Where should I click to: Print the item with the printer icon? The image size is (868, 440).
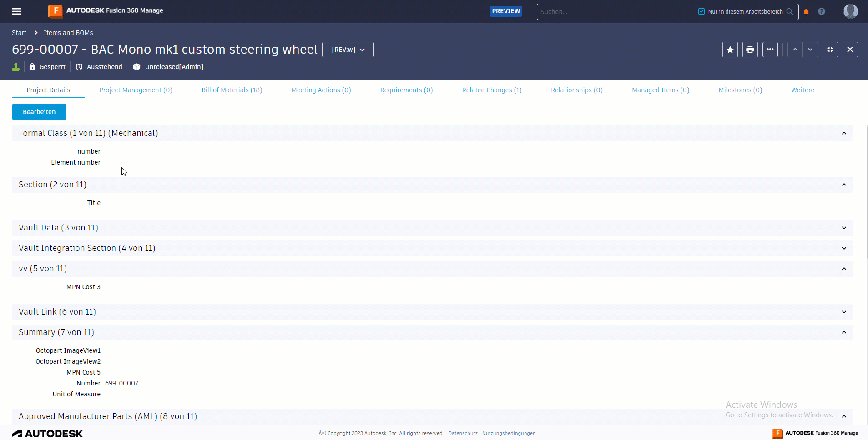click(750, 50)
